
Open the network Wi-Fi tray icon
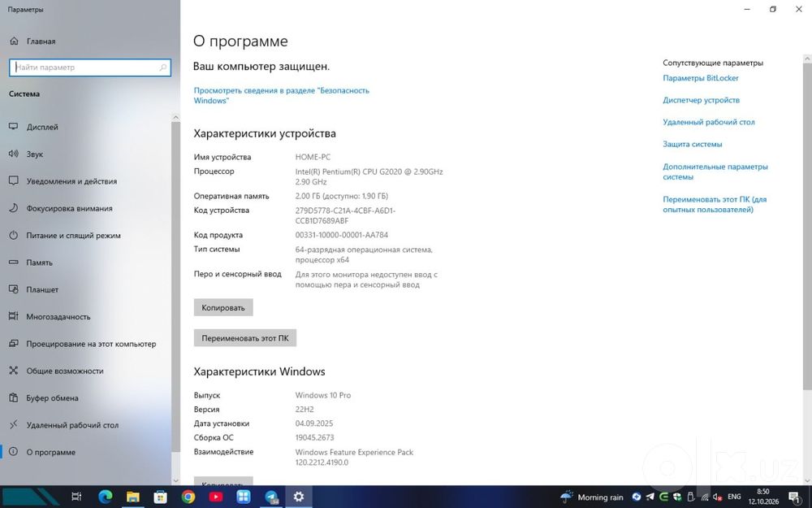(704, 497)
